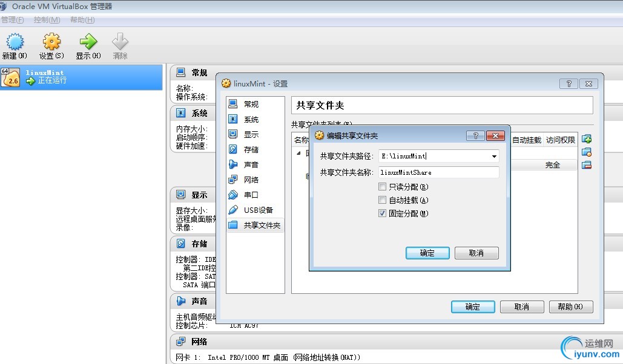Open the 管理 (File) menu
623x364 pixels.
(x=12, y=20)
